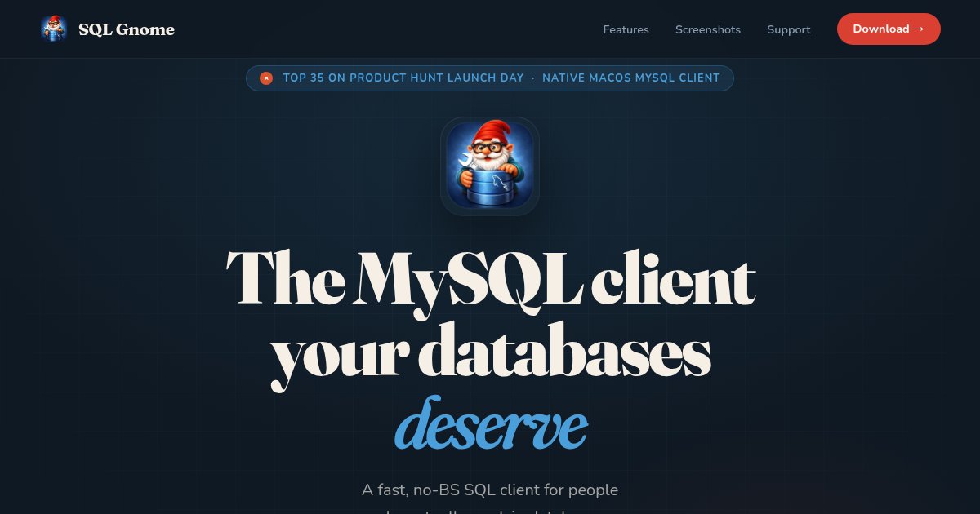Click the database barrel in the gnome app icon
The height and width of the screenshot is (514, 980).
pyautogui.click(x=489, y=186)
